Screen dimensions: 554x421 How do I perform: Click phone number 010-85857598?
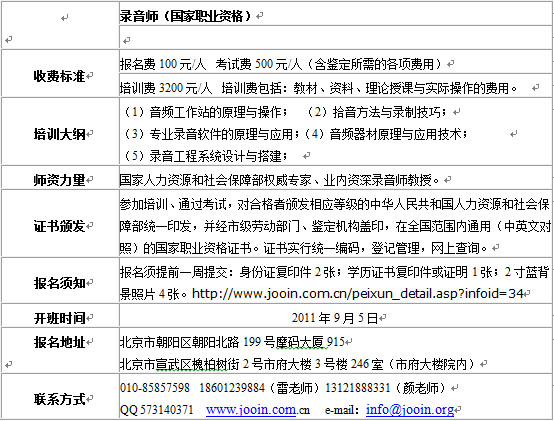(155, 388)
